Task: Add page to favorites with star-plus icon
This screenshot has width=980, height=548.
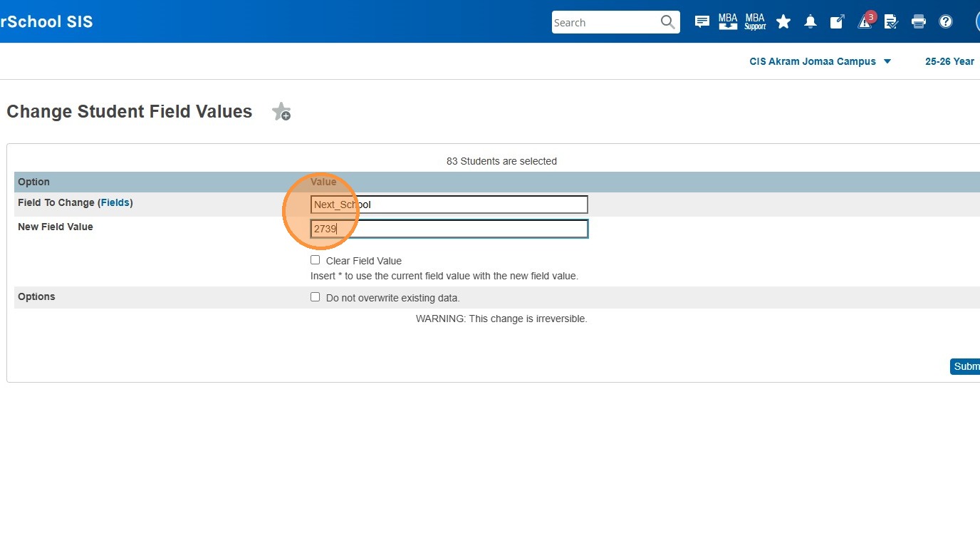Action: pyautogui.click(x=281, y=112)
